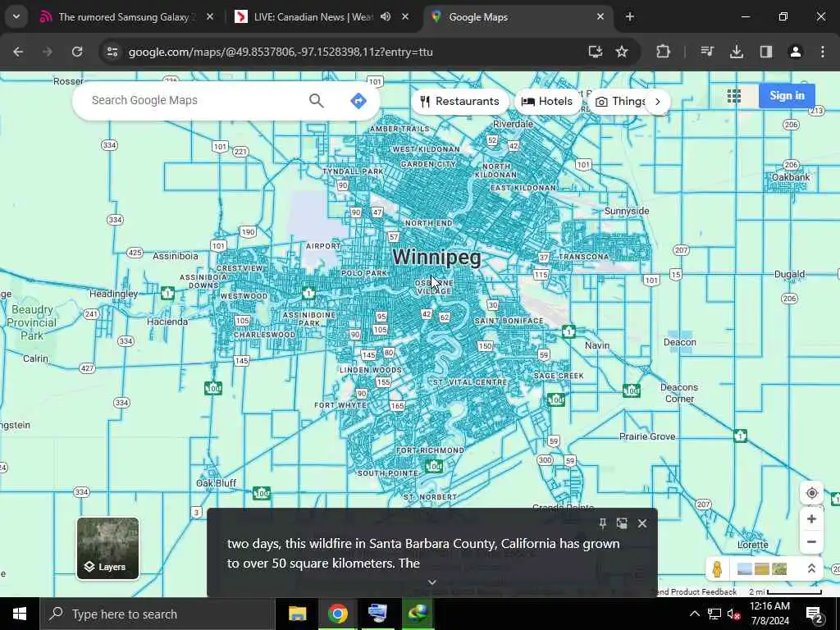Reload the current page
Image resolution: width=840 pixels, height=630 pixels.
[x=77, y=52]
